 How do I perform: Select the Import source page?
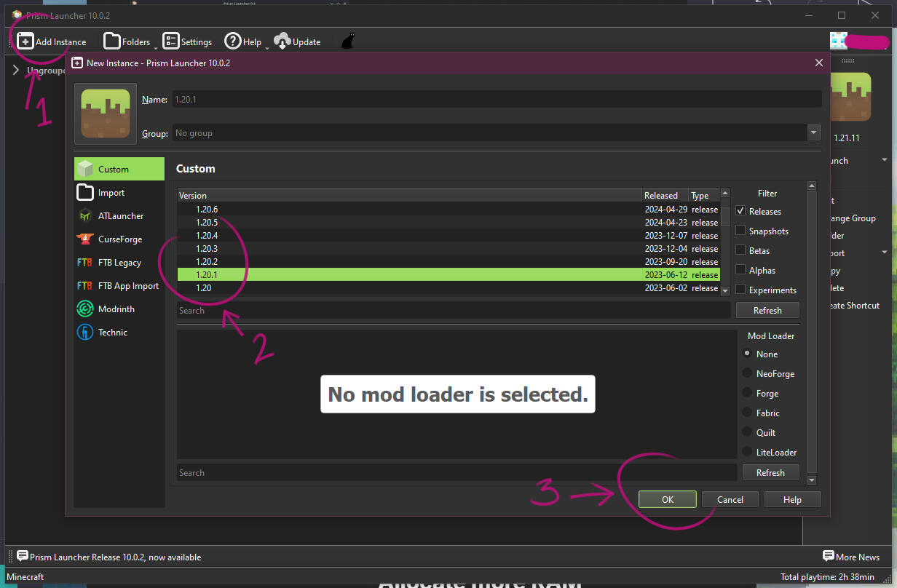point(119,192)
